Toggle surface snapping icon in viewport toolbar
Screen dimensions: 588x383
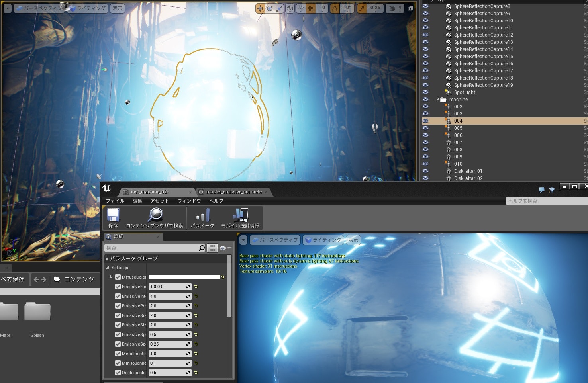coord(301,8)
